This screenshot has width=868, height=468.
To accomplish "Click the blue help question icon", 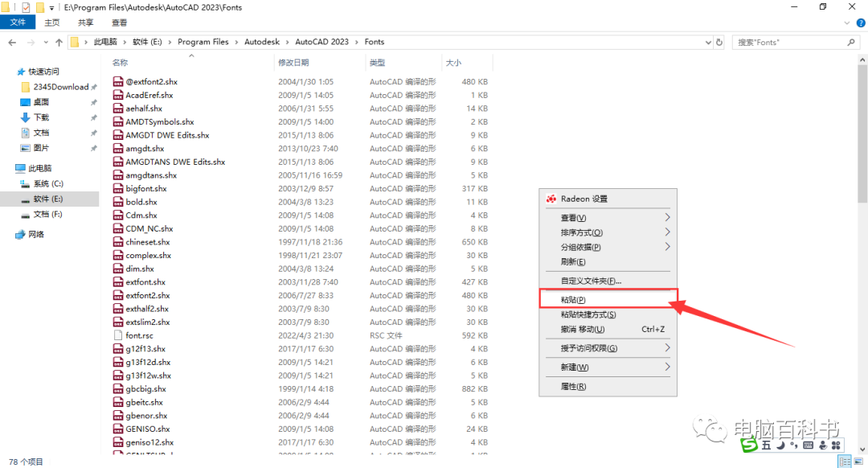I will (x=861, y=23).
